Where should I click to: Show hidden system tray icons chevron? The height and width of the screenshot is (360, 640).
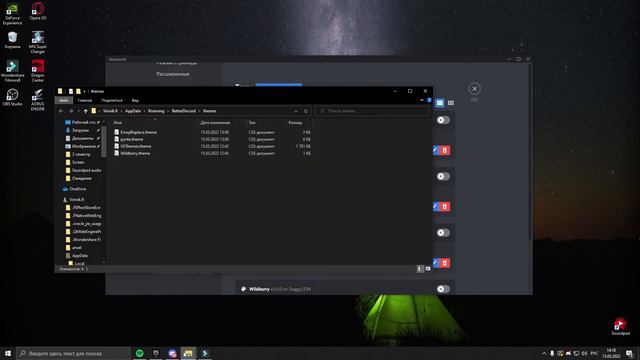[544, 353]
